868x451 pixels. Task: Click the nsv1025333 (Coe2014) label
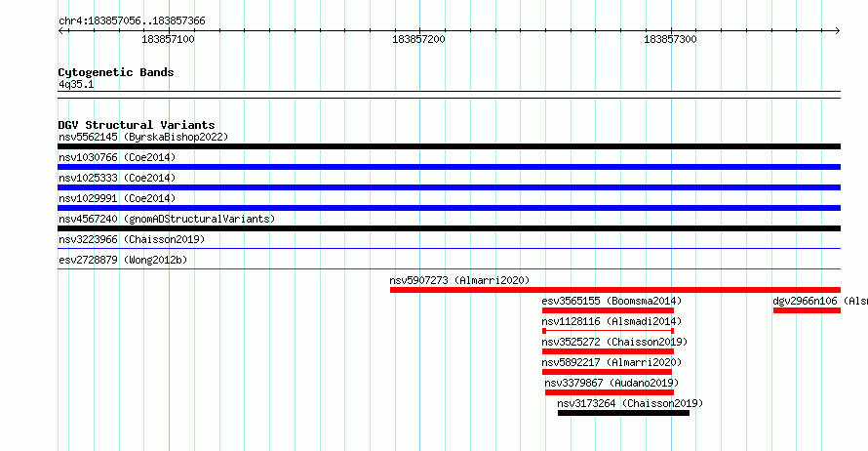click(x=117, y=178)
